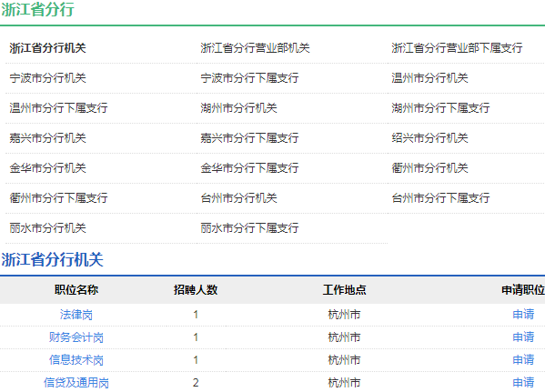
Task: Select 丽水市分行下属支行
Action: 249,228
